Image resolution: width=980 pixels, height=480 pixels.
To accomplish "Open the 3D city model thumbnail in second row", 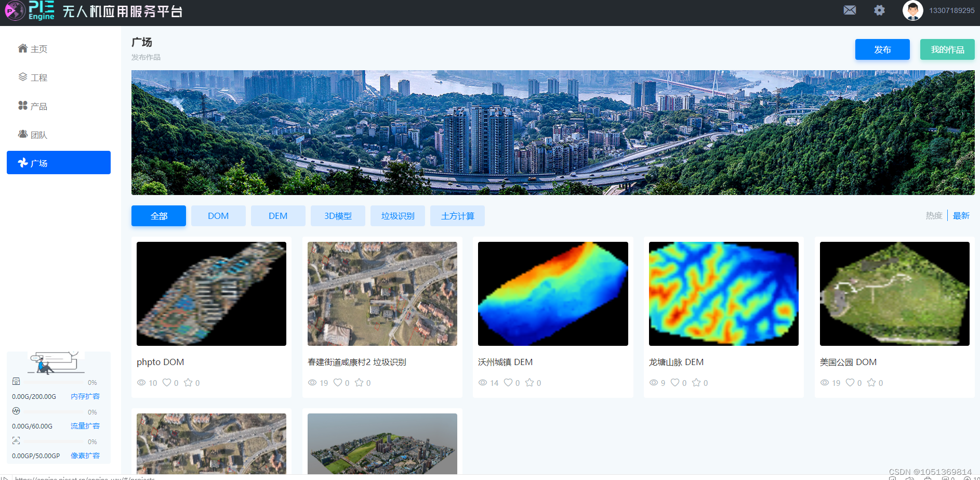I will 382,444.
